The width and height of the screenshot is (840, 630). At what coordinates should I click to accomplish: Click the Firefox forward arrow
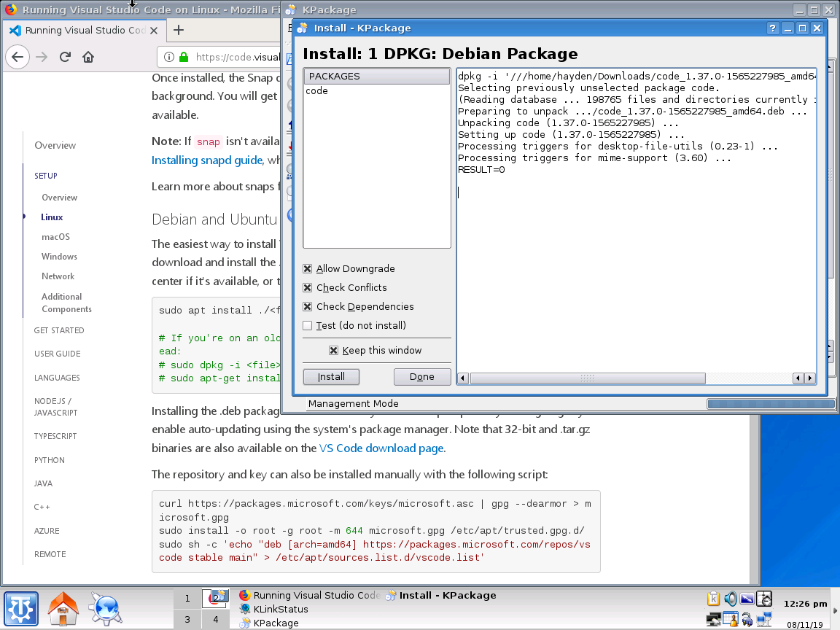[42, 57]
